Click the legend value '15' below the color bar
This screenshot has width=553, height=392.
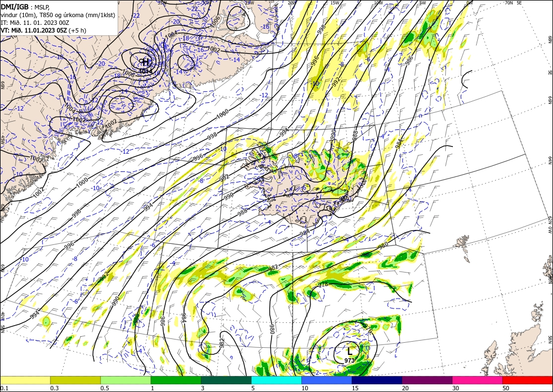pyautogui.click(x=355, y=388)
